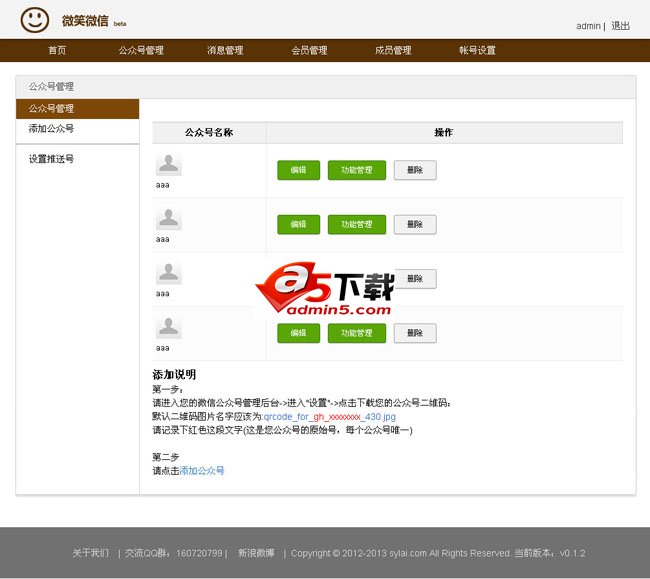Image resolution: width=650 pixels, height=579 pixels.
Task: Open the 帐号设置 menu item
Action: tap(477, 51)
